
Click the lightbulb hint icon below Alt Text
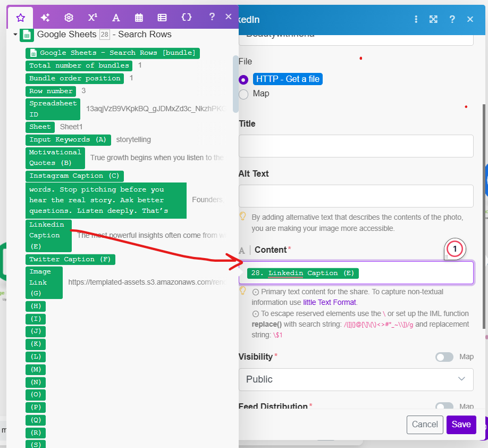point(243,216)
